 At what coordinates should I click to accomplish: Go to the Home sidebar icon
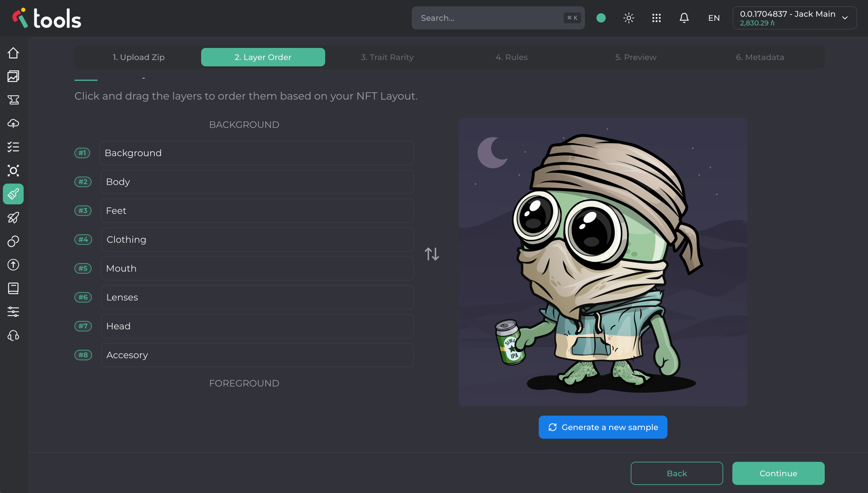pos(13,53)
